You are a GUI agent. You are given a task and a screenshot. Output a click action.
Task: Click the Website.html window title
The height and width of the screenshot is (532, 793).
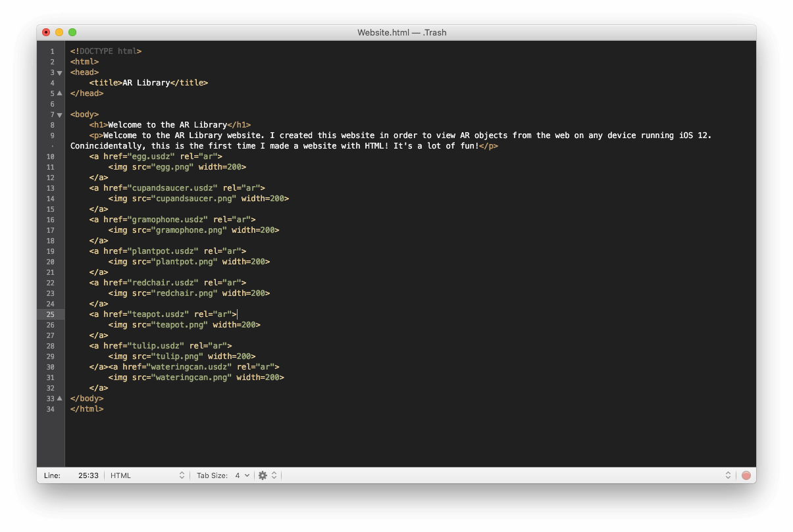pyautogui.click(x=401, y=32)
